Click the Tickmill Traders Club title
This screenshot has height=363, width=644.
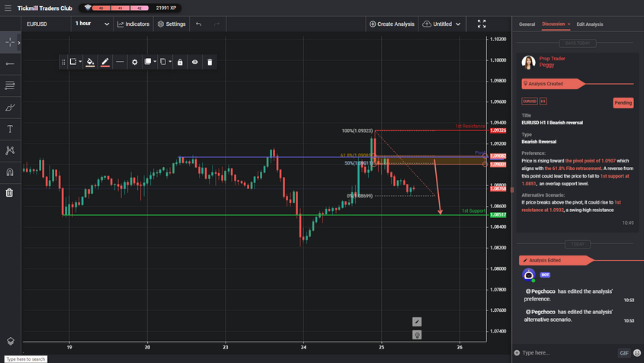(x=45, y=8)
